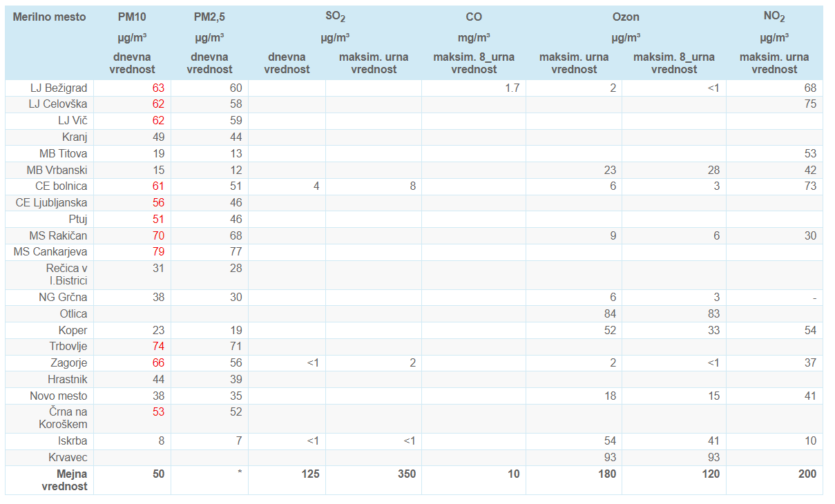Select the LJ Bežigrad station row label
This screenshot has height=504, width=835.
(59, 88)
